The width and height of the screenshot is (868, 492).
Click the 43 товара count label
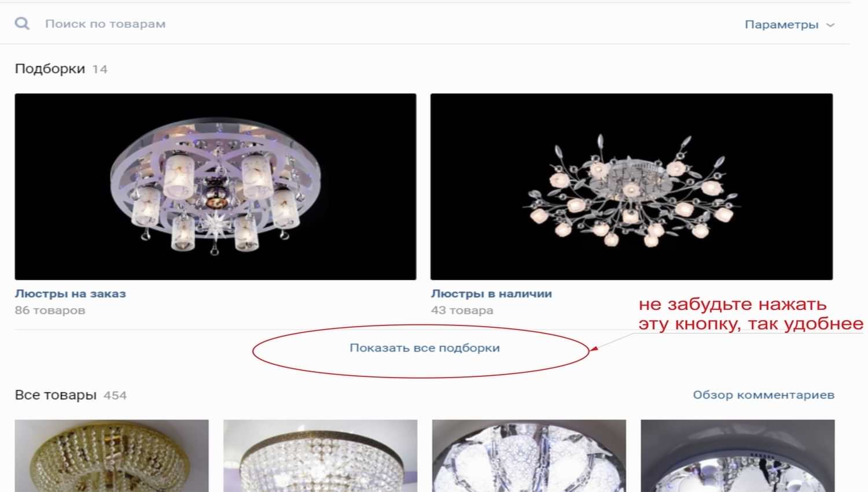tap(462, 310)
